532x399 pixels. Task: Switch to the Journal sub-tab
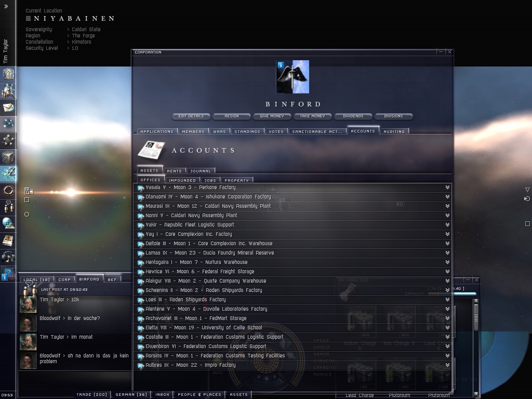(x=201, y=171)
